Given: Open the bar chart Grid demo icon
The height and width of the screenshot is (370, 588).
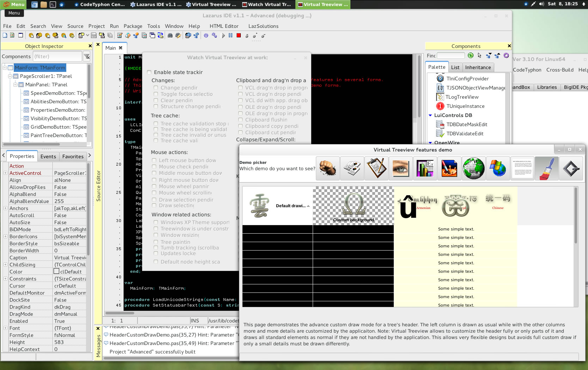Looking at the screenshot, I should [425, 168].
